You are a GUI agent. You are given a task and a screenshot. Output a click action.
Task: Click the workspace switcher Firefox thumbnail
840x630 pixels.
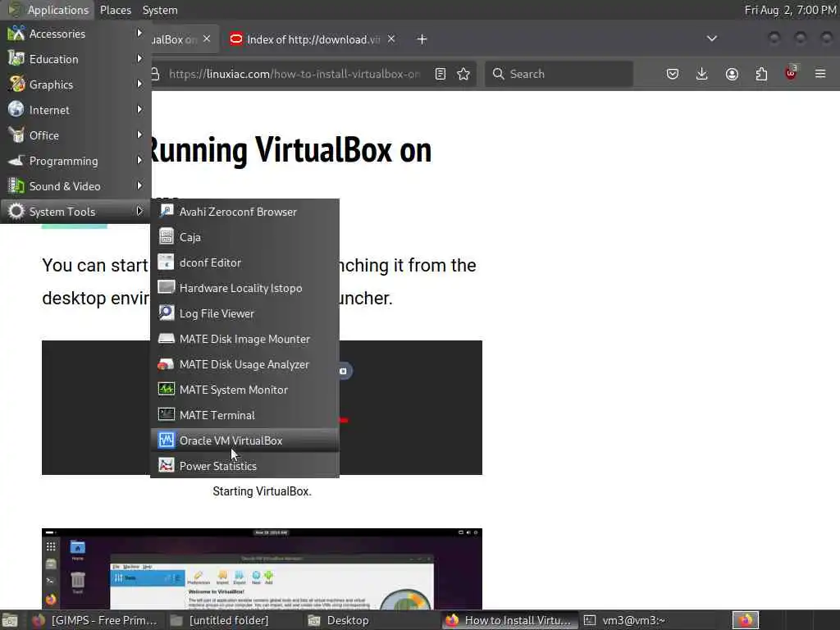point(746,620)
